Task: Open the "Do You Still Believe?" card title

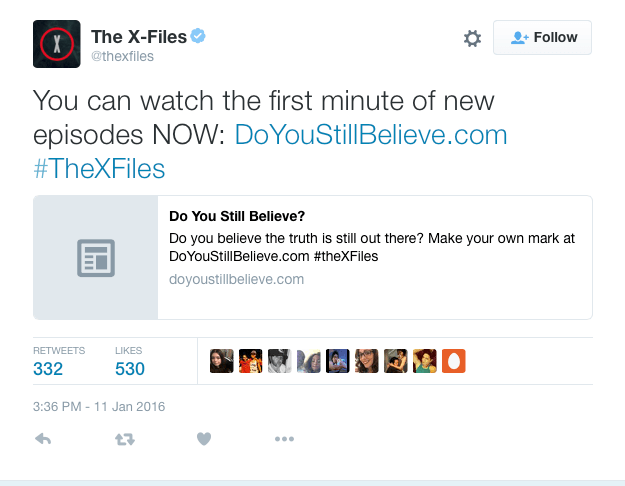Action: click(x=237, y=216)
